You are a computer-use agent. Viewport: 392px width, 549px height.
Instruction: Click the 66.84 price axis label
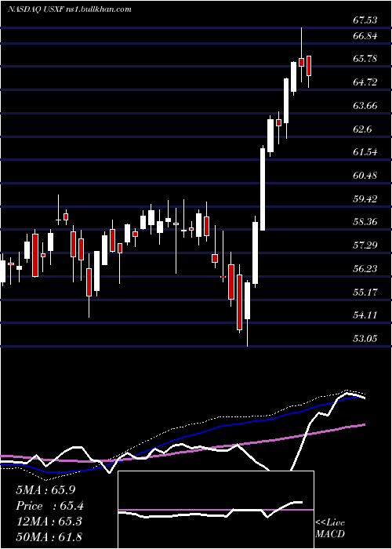pos(365,36)
